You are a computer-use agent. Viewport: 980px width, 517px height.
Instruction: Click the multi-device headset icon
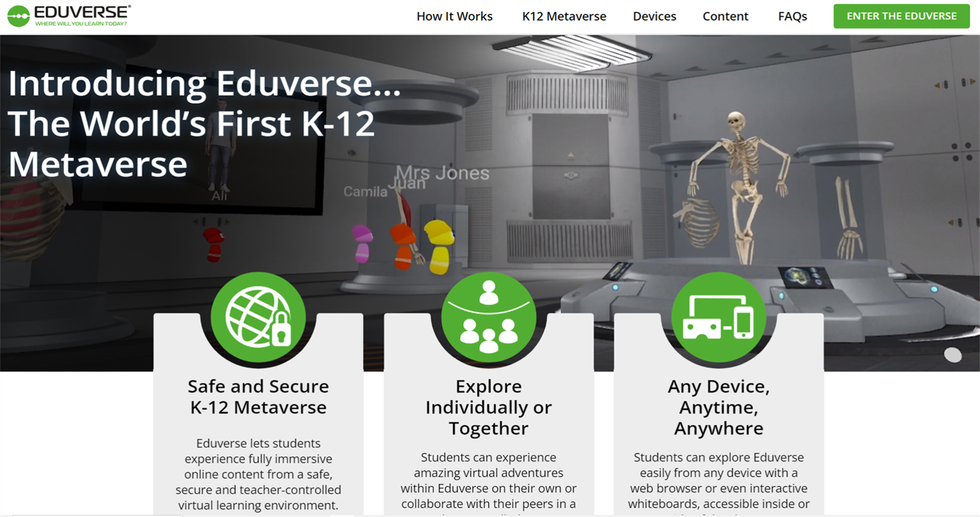click(719, 318)
